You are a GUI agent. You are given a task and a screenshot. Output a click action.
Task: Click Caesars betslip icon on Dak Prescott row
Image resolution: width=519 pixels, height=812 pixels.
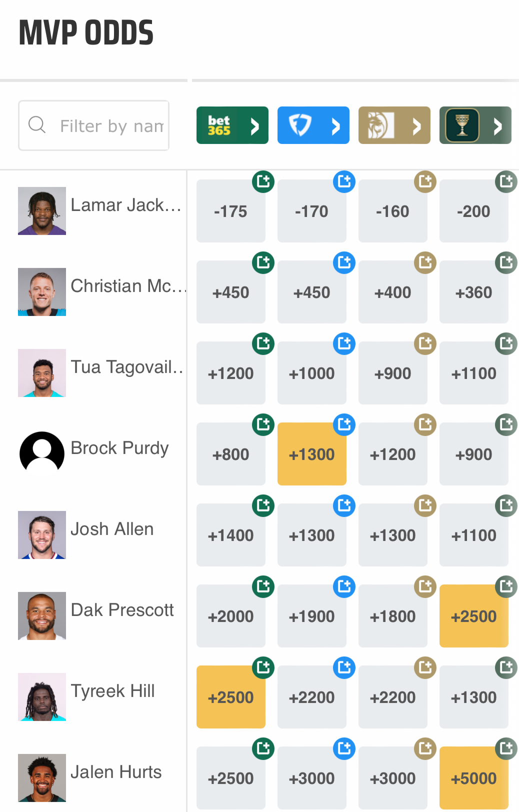[506, 586]
